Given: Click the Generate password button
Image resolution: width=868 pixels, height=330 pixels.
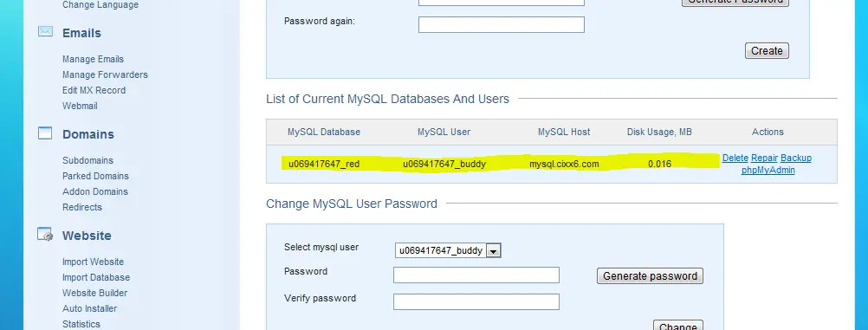Looking at the screenshot, I should click(x=650, y=276).
